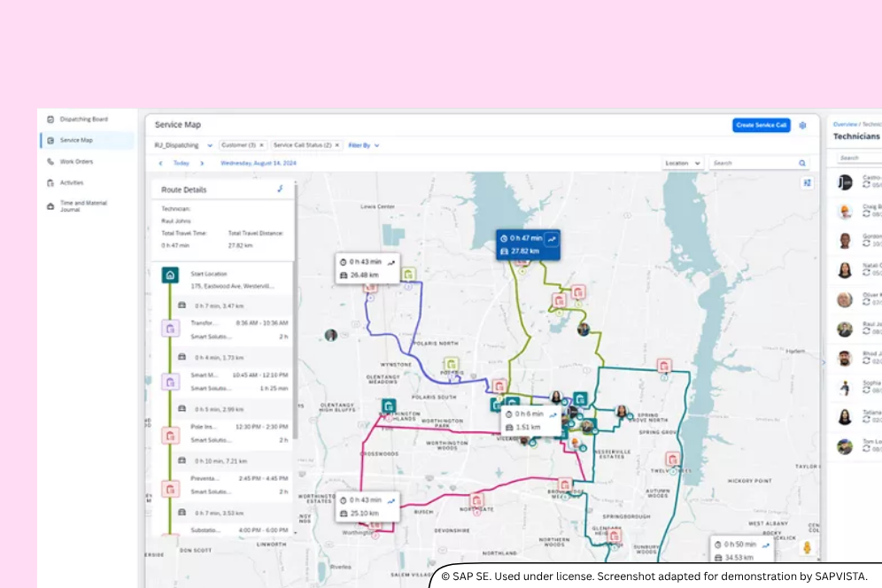Select the 8:36 AM - 10:36 AM stop
Image resolution: width=882 pixels, height=588 pixels.
[225, 329]
